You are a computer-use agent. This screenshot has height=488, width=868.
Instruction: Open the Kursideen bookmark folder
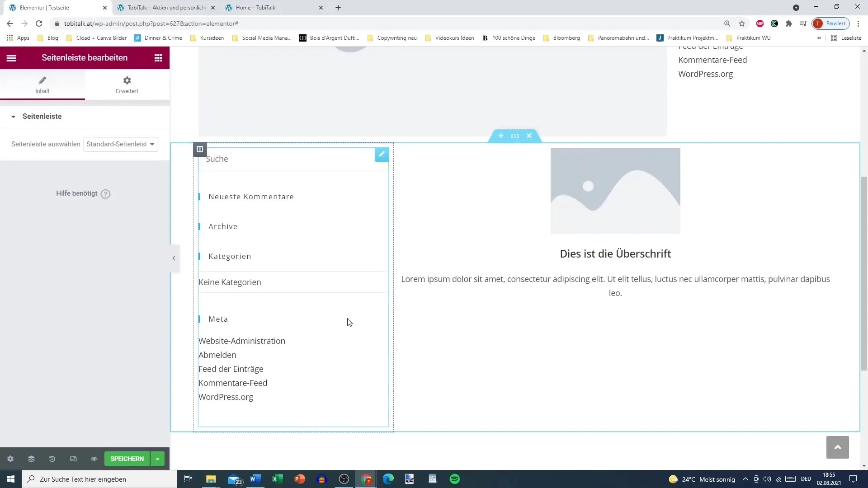(x=207, y=38)
